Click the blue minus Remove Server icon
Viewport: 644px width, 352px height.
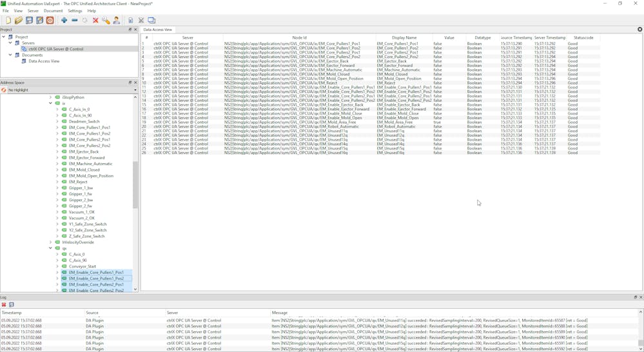point(75,21)
